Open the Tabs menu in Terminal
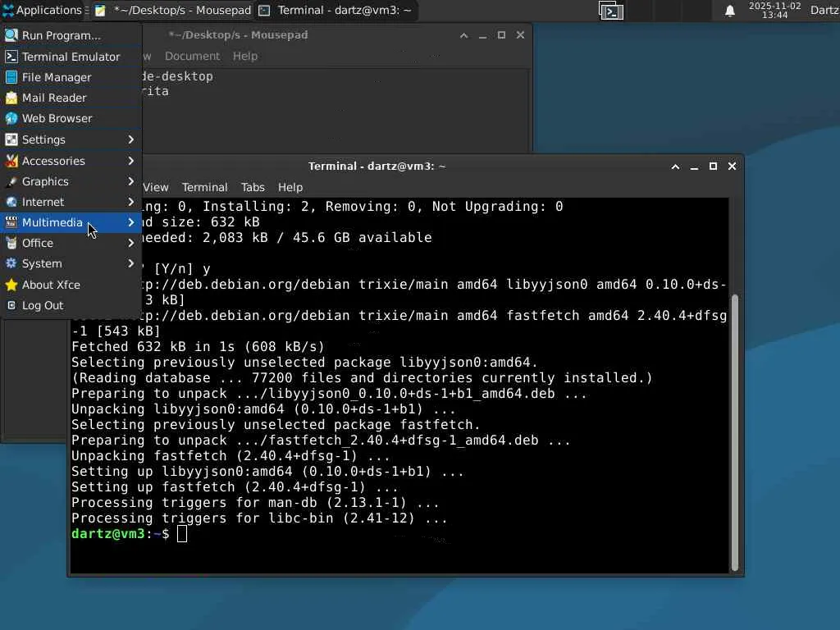The width and height of the screenshot is (840, 630). [x=253, y=188]
